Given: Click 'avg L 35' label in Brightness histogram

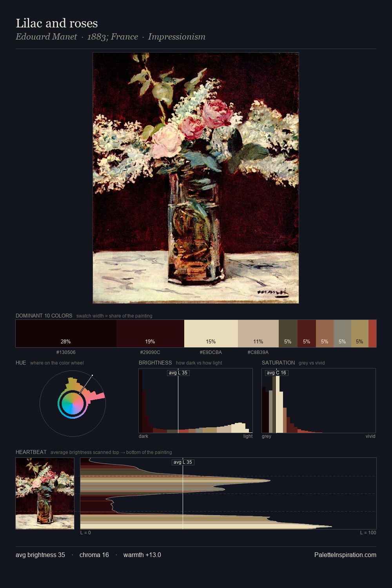Looking at the screenshot, I should 178,373.
